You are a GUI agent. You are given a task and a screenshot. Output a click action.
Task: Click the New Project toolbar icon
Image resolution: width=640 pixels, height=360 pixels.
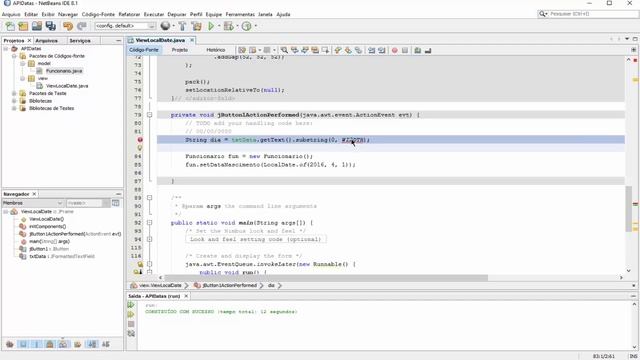pos(23,26)
